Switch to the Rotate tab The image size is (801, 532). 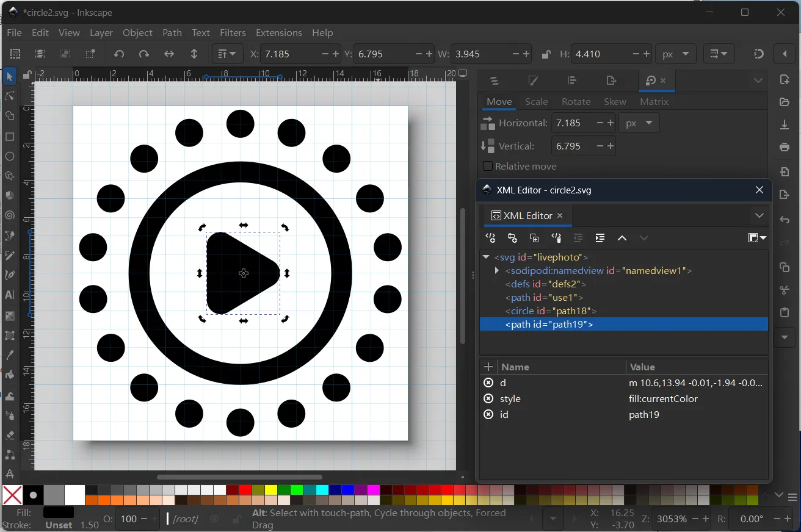point(576,102)
